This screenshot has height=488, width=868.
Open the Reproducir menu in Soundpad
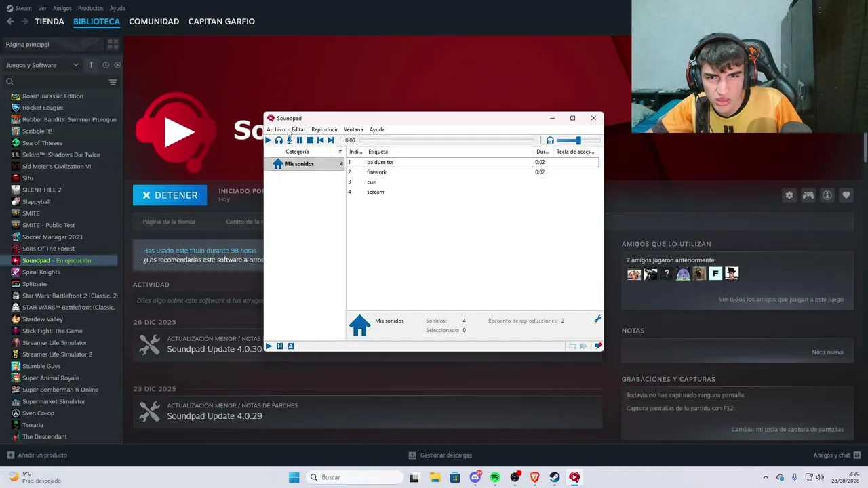tap(324, 129)
